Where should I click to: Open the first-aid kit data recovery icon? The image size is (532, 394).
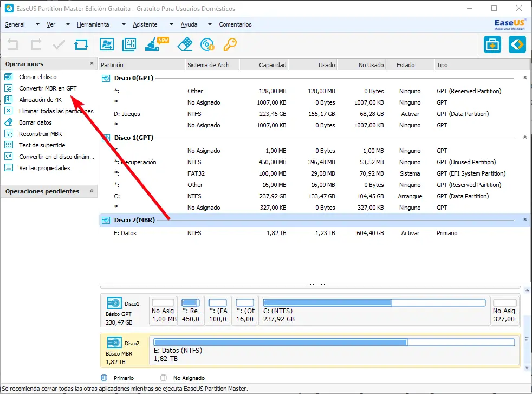click(492, 44)
